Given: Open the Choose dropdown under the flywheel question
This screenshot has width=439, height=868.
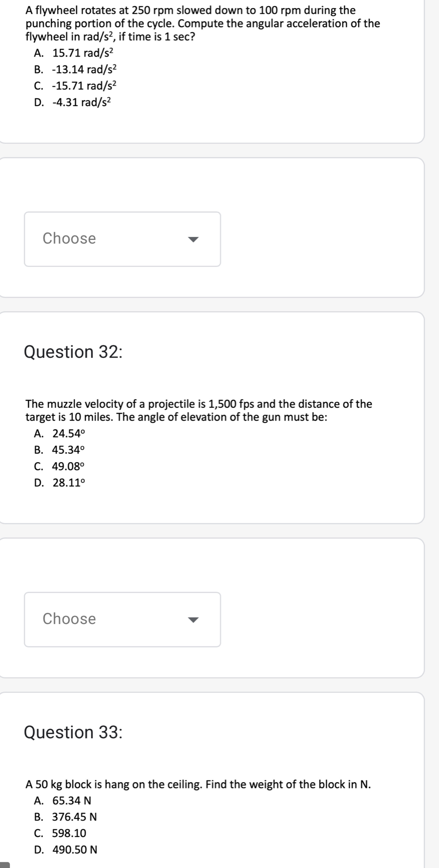Looking at the screenshot, I should (x=122, y=239).
